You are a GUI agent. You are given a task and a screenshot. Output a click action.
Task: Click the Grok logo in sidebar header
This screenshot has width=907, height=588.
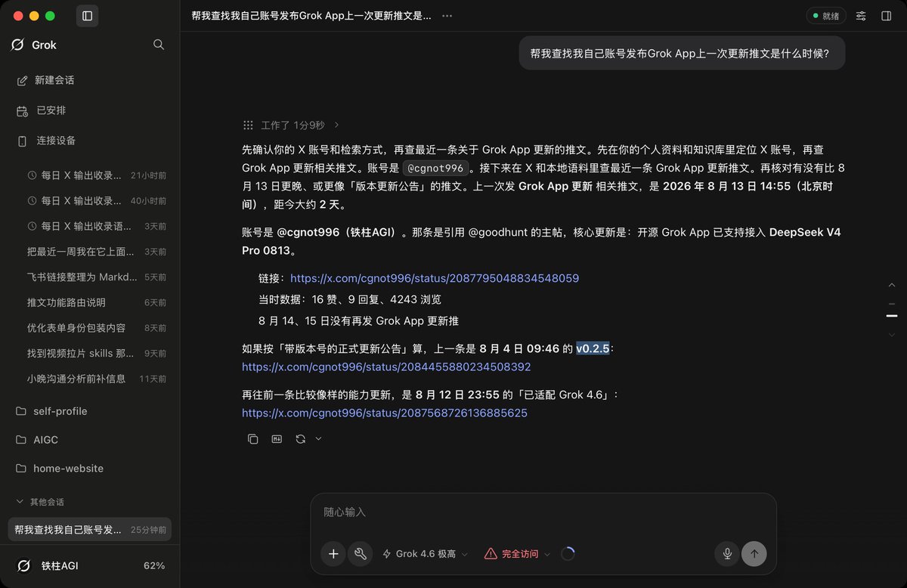[17, 45]
